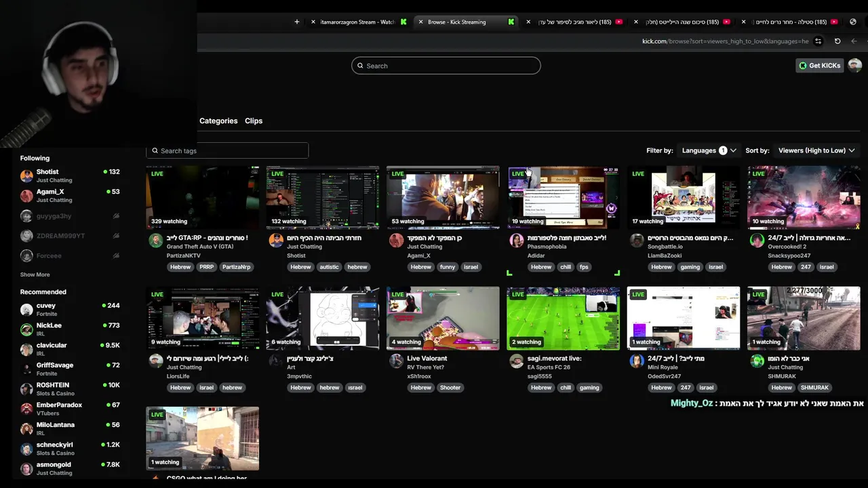Focus the main Search field
Screen dimensions: 868x488
point(446,66)
